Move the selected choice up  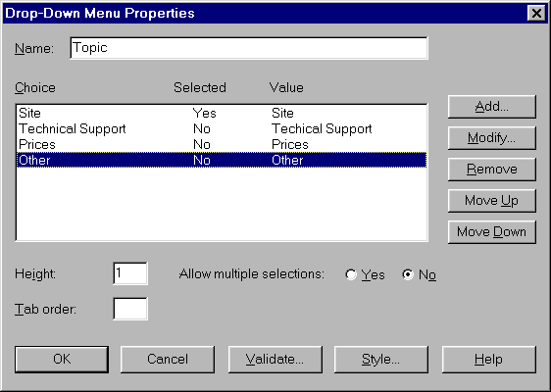coord(491,201)
